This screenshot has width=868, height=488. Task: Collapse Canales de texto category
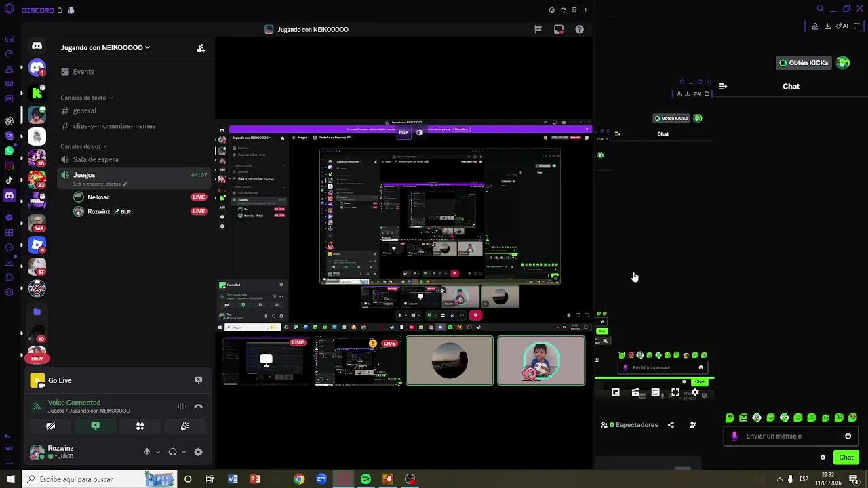tap(86, 98)
